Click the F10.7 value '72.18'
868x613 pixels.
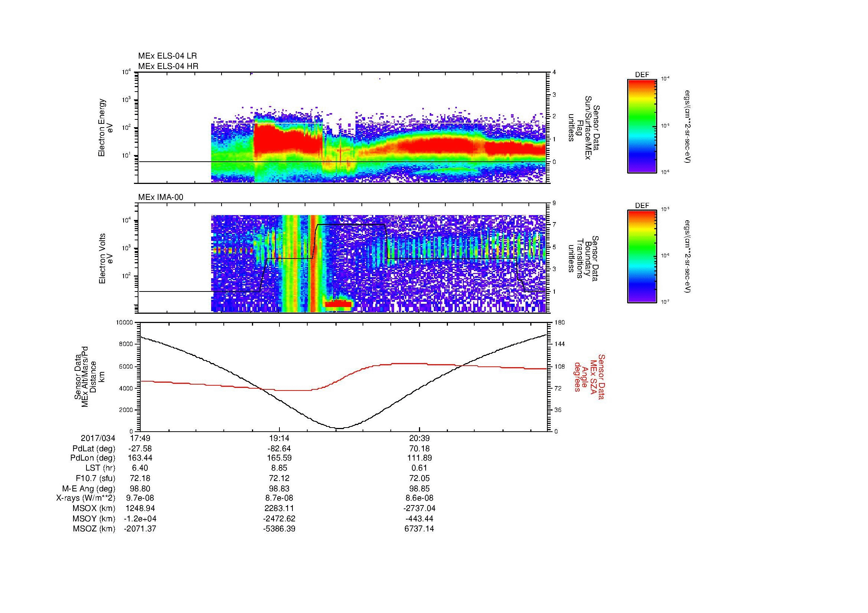coord(140,478)
